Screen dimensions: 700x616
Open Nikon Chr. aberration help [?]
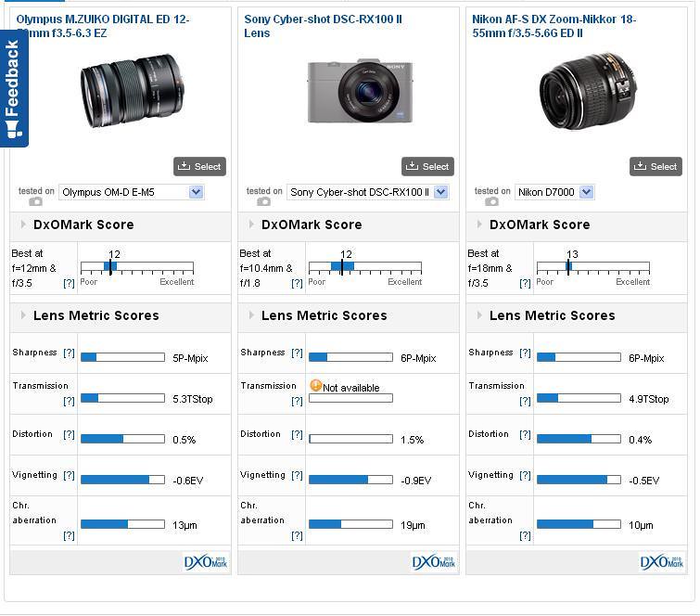525,535
